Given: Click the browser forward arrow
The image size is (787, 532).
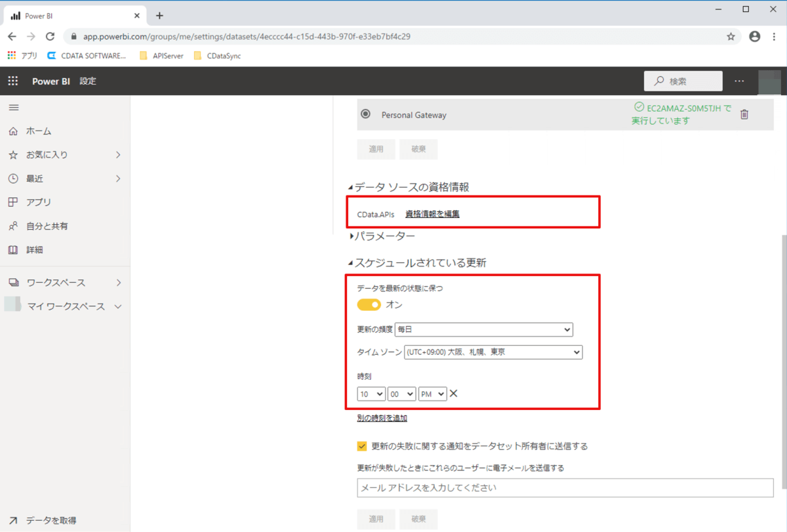Looking at the screenshot, I should pos(31,37).
